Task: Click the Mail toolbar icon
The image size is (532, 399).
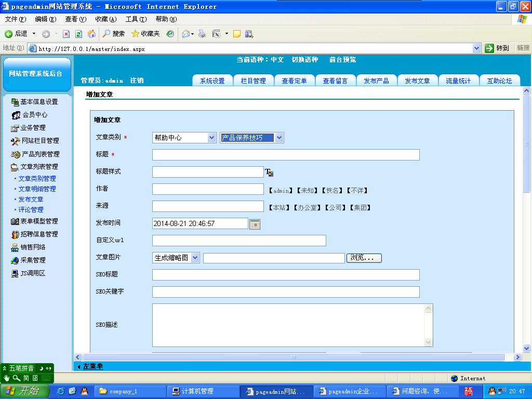Action: 185,34
